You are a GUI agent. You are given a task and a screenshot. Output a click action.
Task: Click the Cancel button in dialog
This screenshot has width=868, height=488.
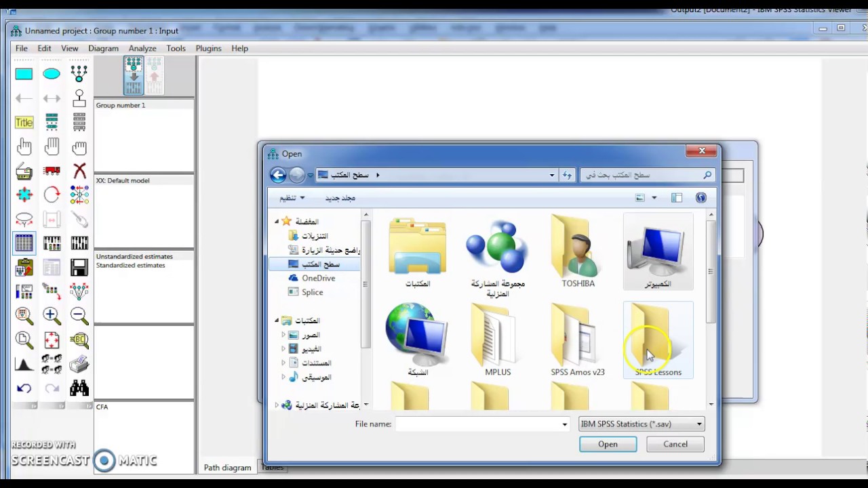click(x=675, y=444)
